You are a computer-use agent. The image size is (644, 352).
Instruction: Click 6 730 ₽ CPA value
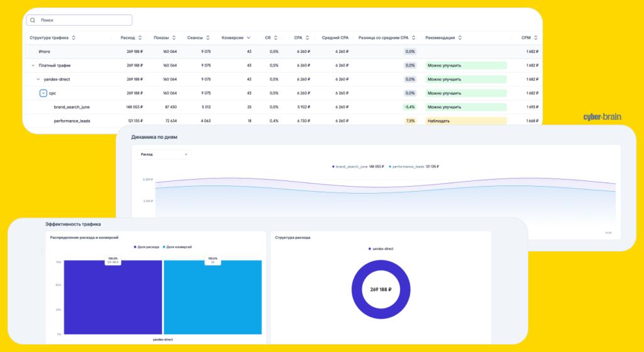pyautogui.click(x=304, y=121)
